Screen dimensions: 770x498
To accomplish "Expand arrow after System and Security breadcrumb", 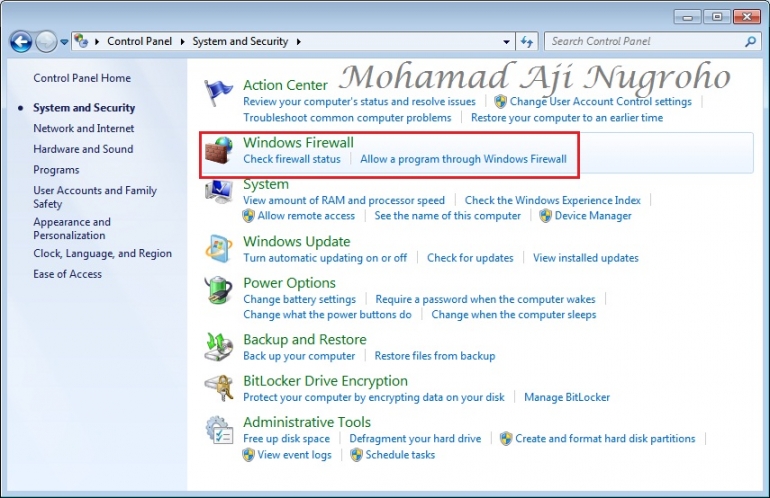I will coord(299,42).
